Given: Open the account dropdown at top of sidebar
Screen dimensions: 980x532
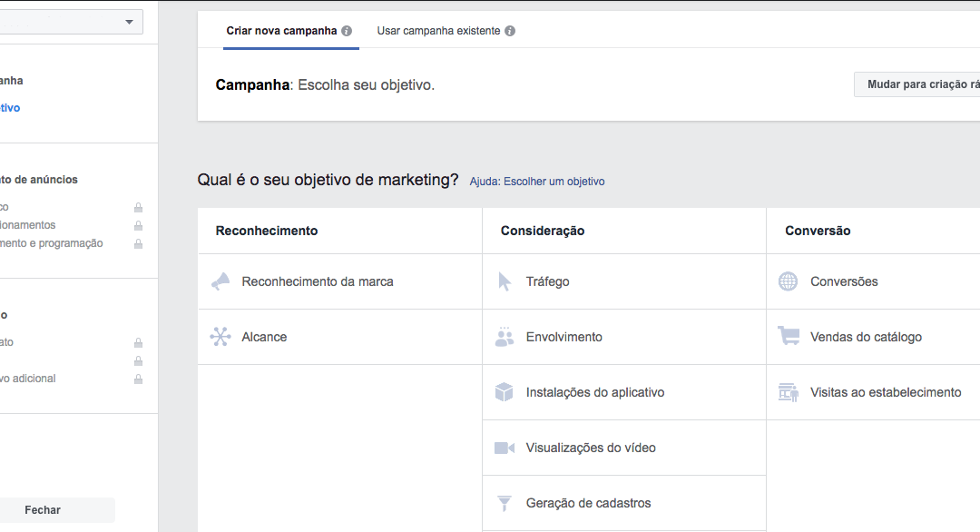Looking at the screenshot, I should coord(72,22).
